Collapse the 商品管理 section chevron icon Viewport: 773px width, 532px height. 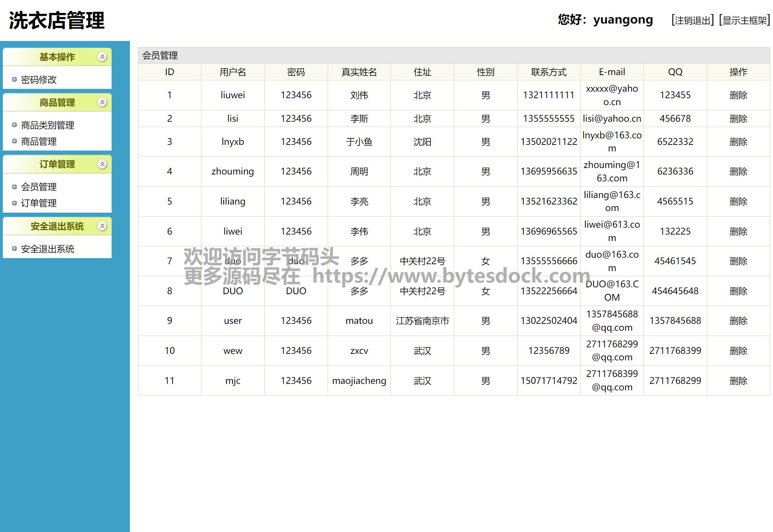103,102
